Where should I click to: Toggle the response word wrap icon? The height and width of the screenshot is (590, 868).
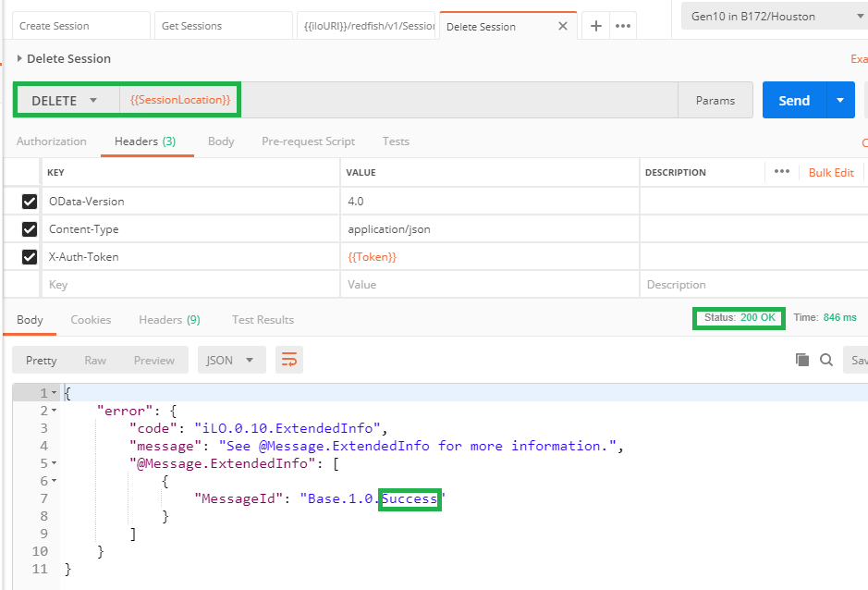tap(289, 360)
